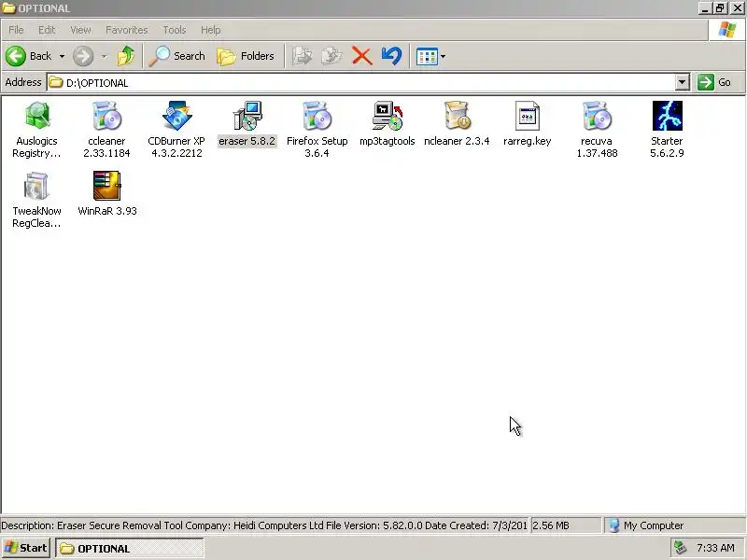Click the Forward navigation arrow
The width and height of the screenshot is (747, 560).
coord(83,56)
